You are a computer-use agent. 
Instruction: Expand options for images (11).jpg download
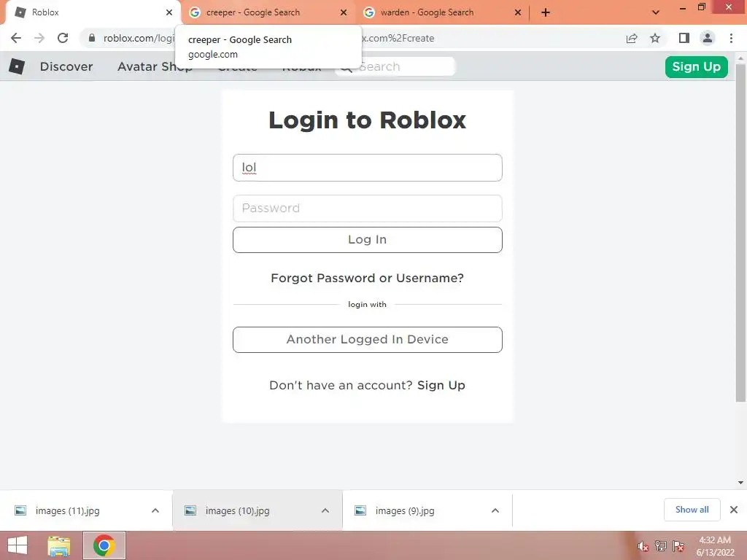click(155, 510)
